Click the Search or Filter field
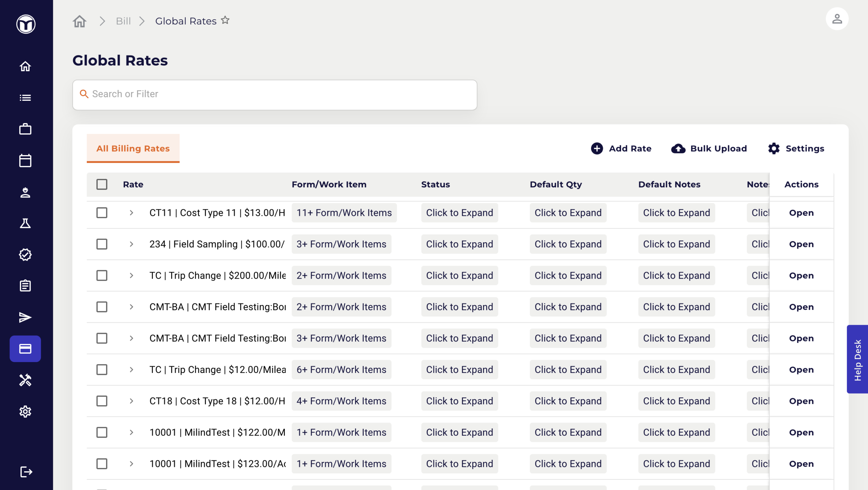Screen dimensions: 868x490 pos(275,94)
